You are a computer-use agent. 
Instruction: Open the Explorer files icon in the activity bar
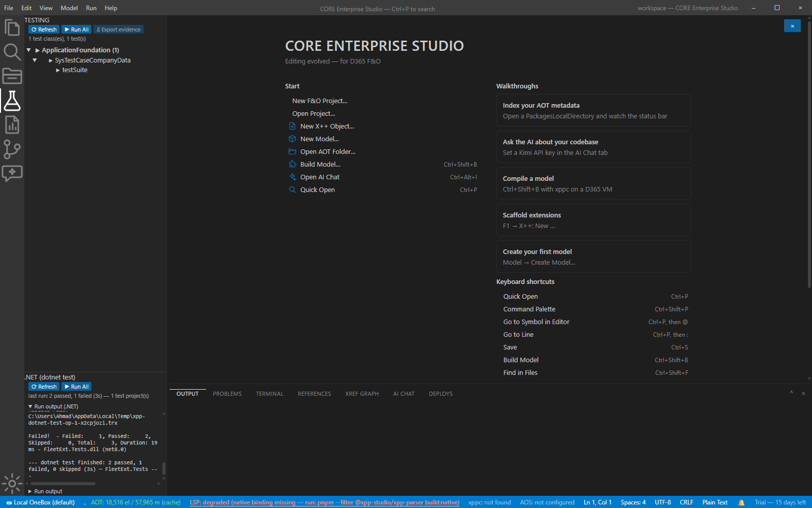coord(12,27)
